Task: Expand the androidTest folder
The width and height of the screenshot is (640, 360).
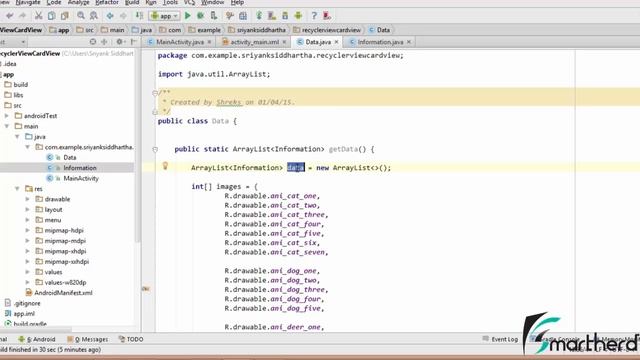Action: [7, 116]
